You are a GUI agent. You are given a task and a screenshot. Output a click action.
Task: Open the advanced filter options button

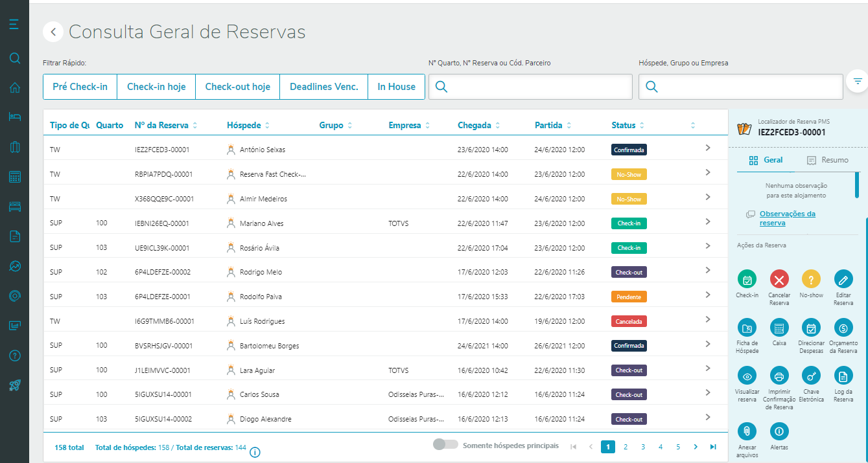coord(857,81)
